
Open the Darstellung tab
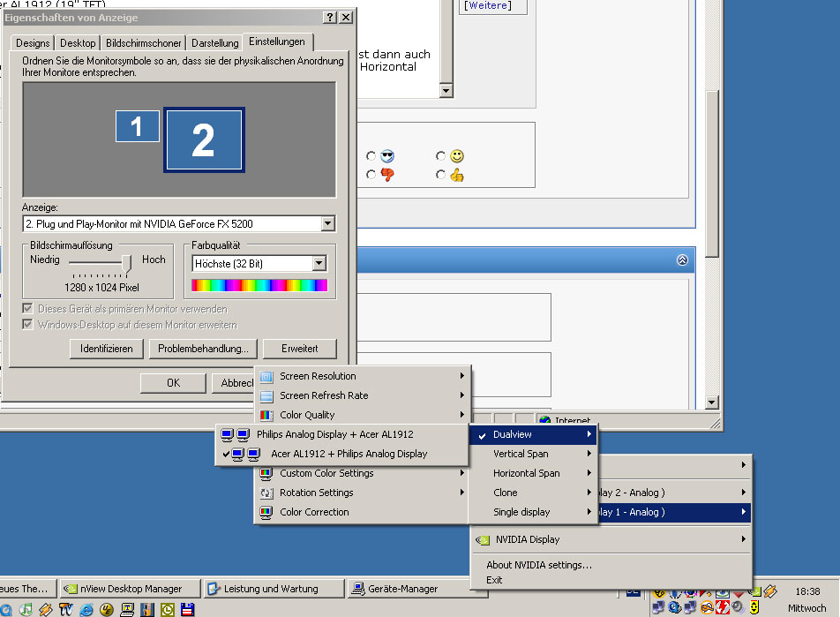point(214,43)
